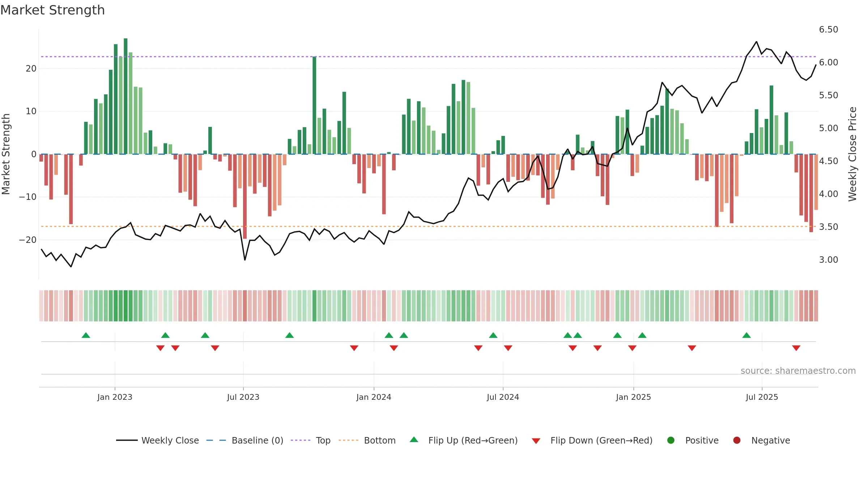
Task: Click the Jul 2023 x-axis label
Action: pyautogui.click(x=243, y=397)
